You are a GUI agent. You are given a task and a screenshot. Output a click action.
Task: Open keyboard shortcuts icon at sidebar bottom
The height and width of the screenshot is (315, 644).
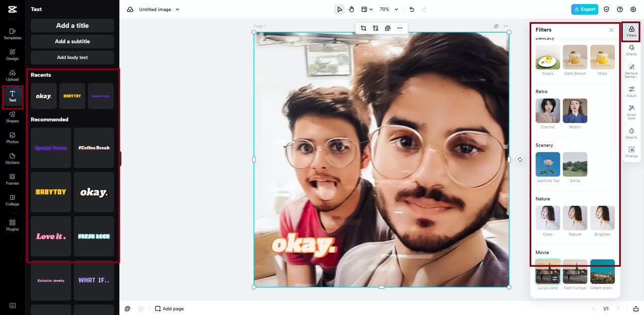[x=13, y=305]
